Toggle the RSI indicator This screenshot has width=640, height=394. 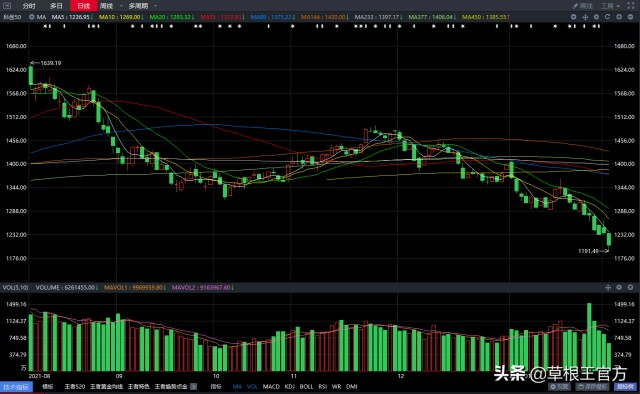[322, 386]
